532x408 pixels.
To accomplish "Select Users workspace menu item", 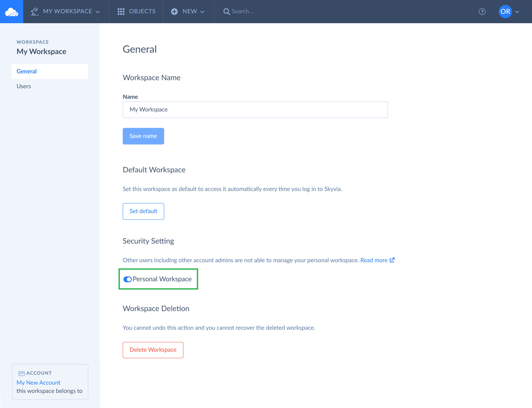I will point(24,86).
